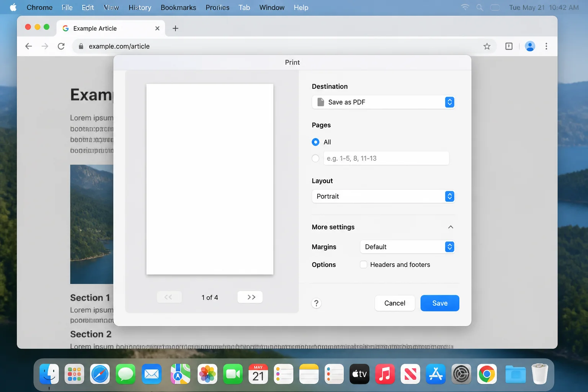588x392 pixels.
Task: Close the Example Article tab
Action: 157,28
